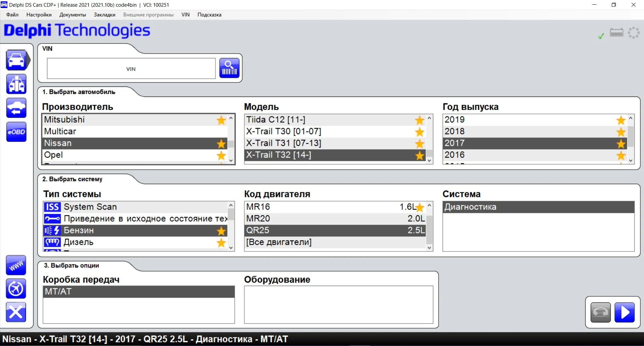The width and height of the screenshot is (644, 346).
Task: Select [Все двигатели] engine option
Action: (x=335, y=242)
